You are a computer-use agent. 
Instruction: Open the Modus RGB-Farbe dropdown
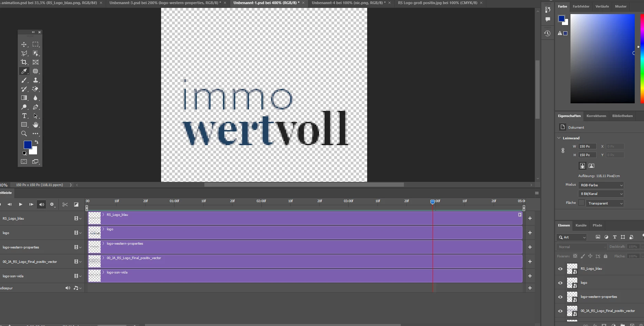click(601, 185)
